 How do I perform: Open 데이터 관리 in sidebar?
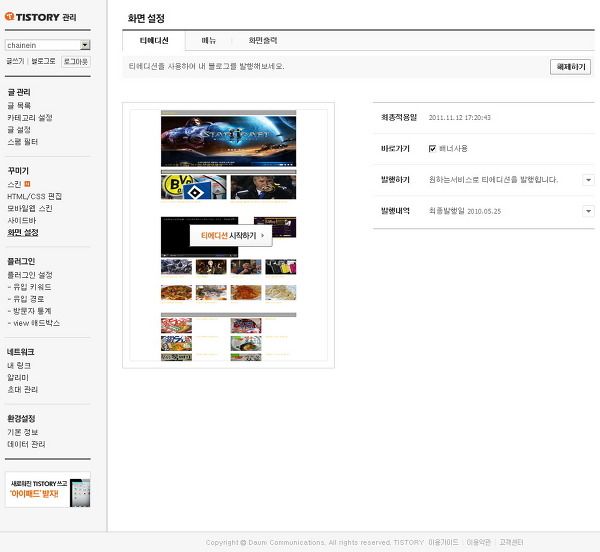click(x=26, y=444)
